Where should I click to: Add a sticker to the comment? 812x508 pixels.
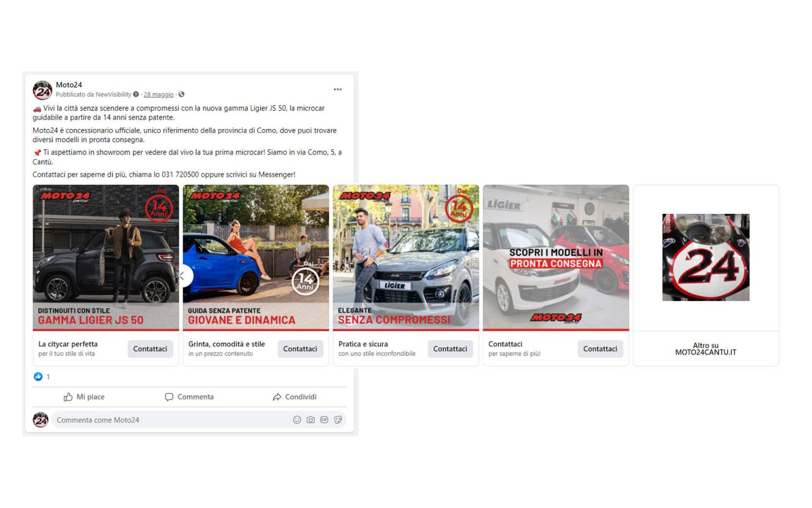[x=338, y=420]
